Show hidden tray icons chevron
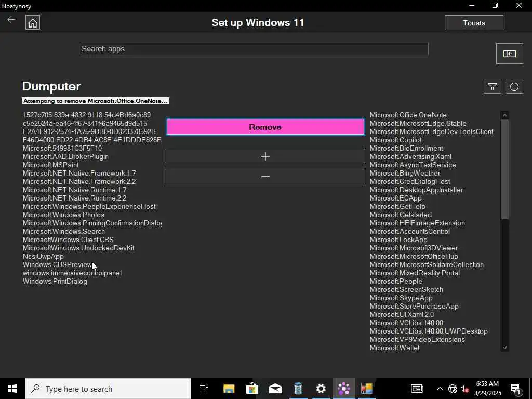Viewport: 532px width, 399px height. pyautogui.click(x=440, y=389)
